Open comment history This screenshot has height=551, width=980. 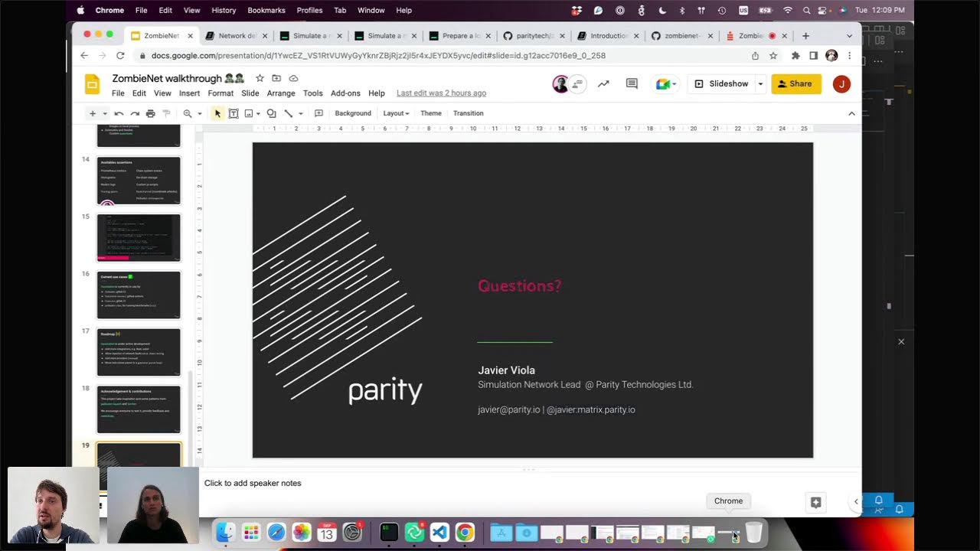pos(632,84)
